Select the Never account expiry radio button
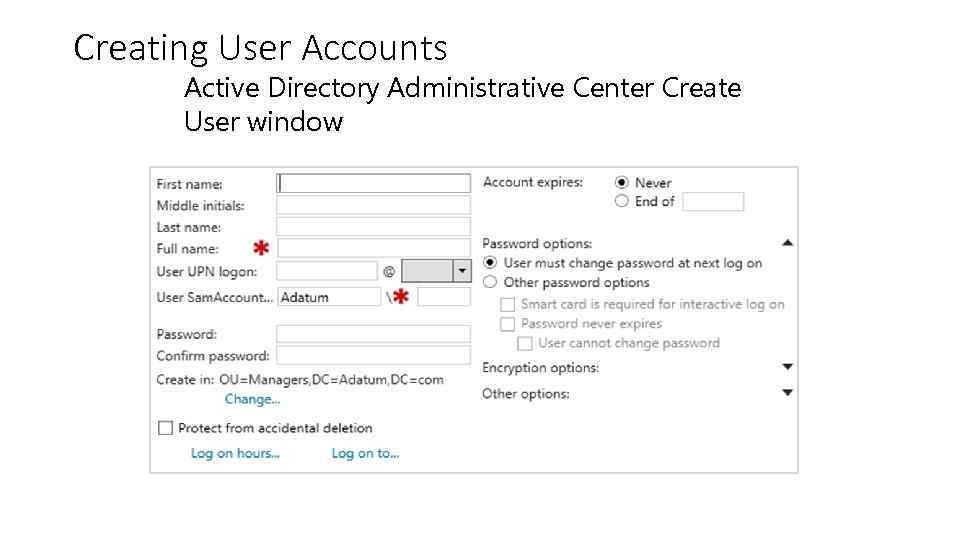Image resolution: width=960 pixels, height=540 pixels. click(621, 182)
